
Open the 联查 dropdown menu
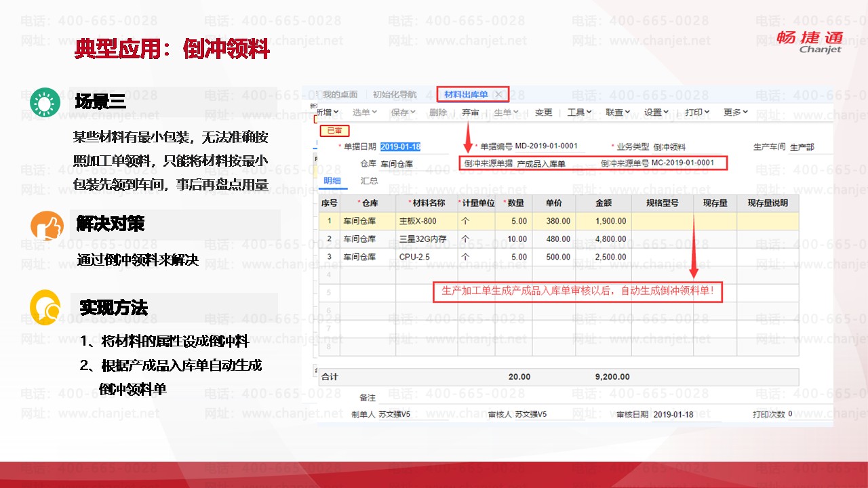click(618, 113)
